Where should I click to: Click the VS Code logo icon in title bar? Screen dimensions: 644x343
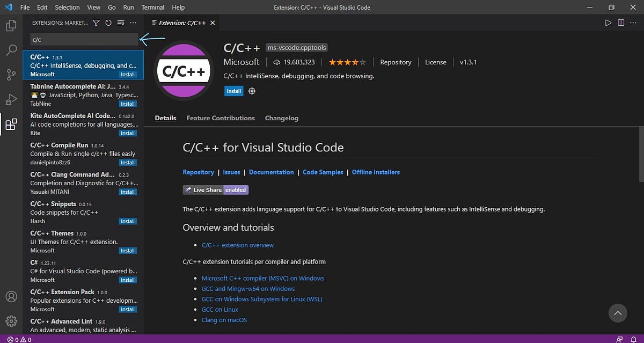tap(8, 8)
